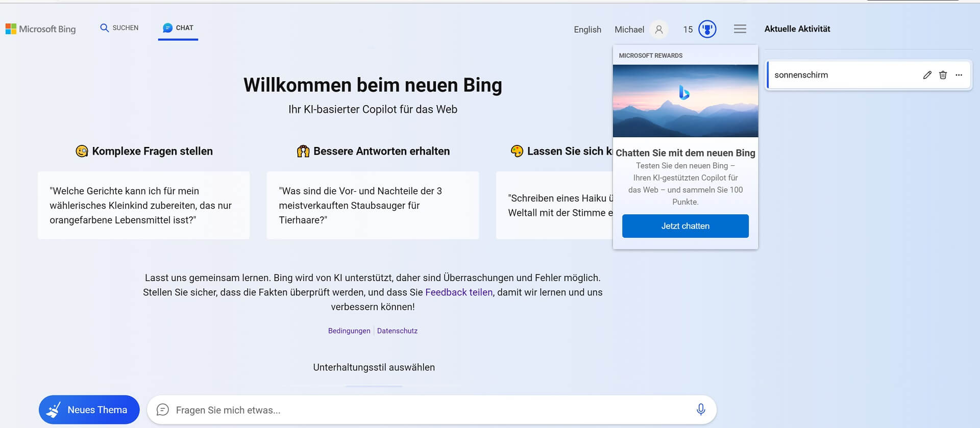Switch to the Chat tab
980x428 pixels.
click(178, 28)
